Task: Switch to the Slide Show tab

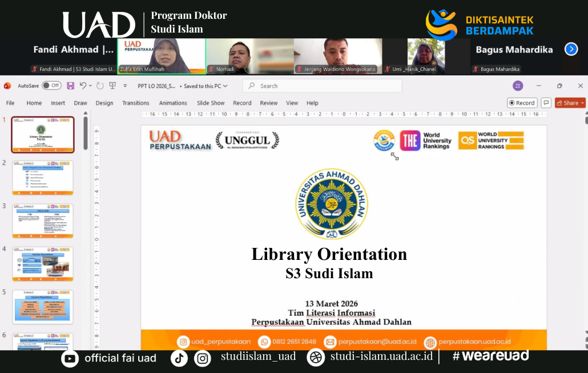Action: click(x=211, y=103)
